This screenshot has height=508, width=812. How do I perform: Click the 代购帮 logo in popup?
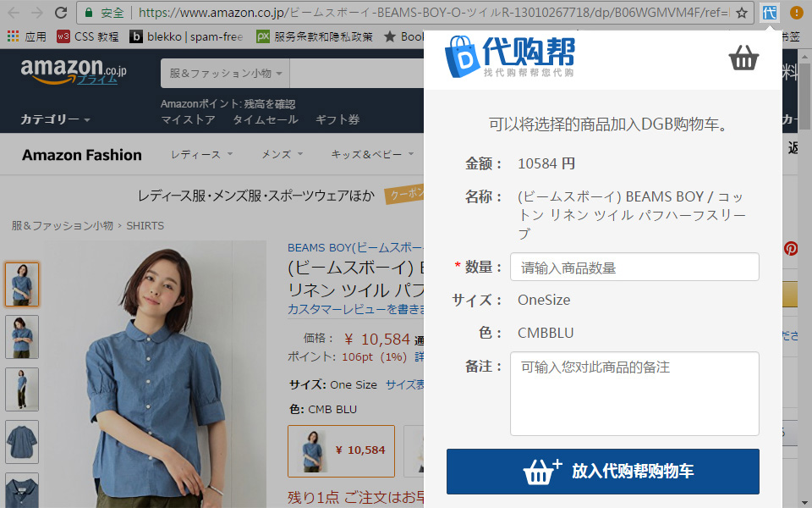tap(509, 57)
